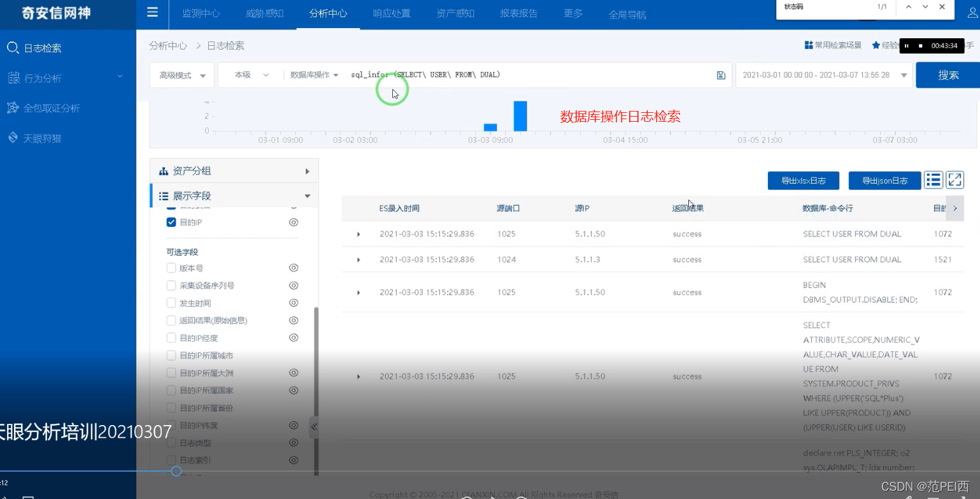Screen dimensions: 980x499
Task: Go to previous find-bar match
Action: (909, 7)
